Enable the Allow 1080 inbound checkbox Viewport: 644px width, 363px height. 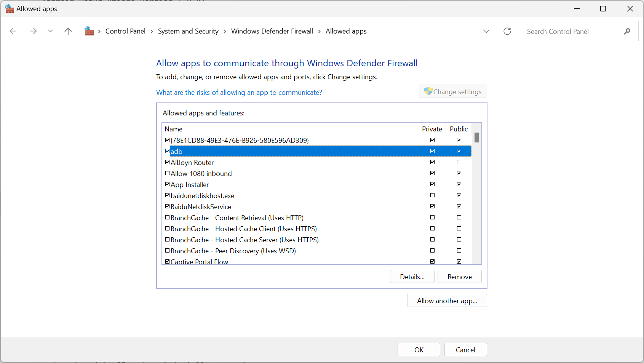(x=167, y=173)
